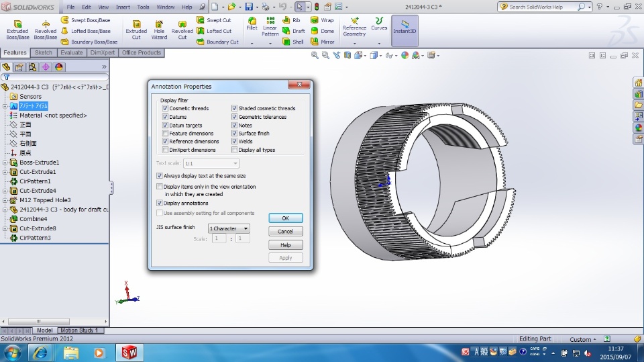Open the DimXpertManager tab icon
Image resolution: width=644 pixels, height=362 pixels.
(46, 67)
